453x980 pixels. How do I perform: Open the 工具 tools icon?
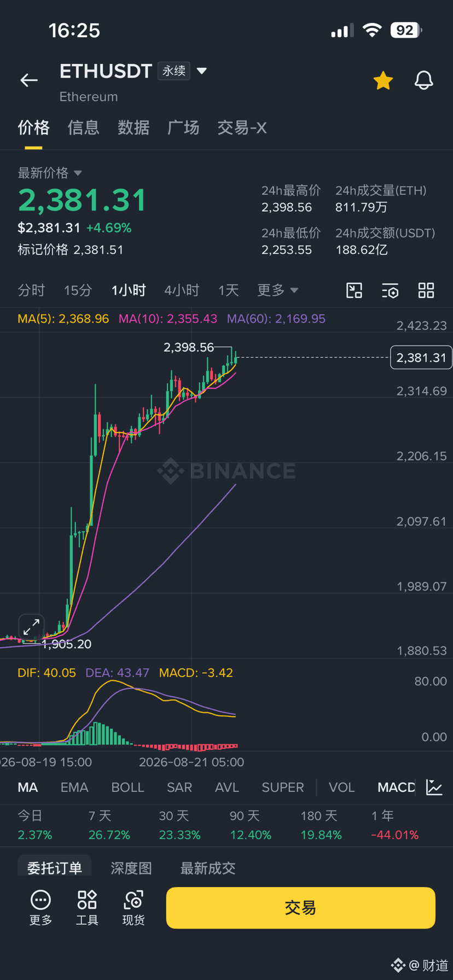[x=87, y=908]
